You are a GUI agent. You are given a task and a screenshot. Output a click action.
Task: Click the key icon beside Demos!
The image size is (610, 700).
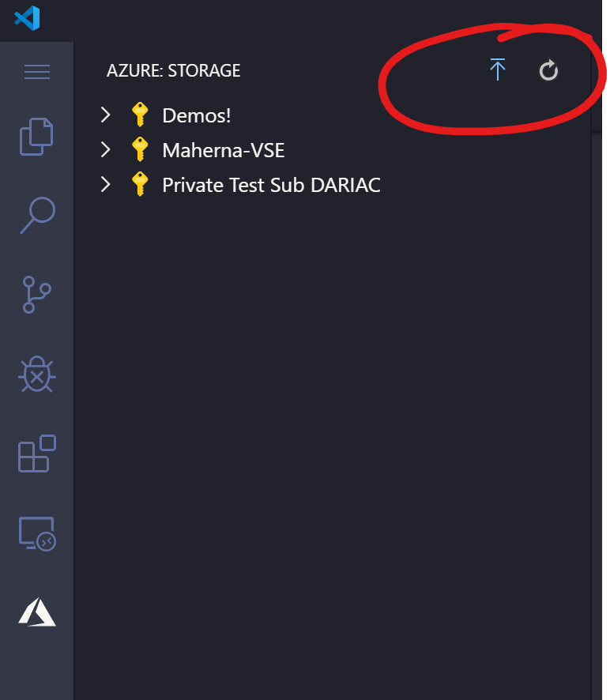pyautogui.click(x=139, y=115)
